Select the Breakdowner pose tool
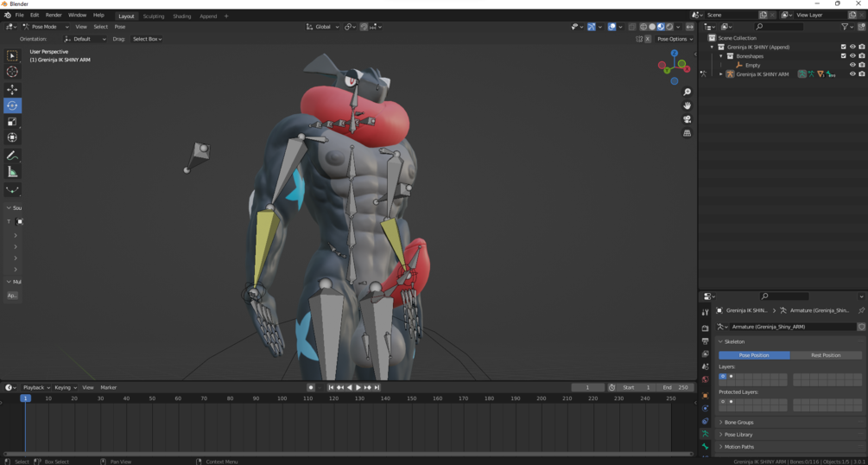This screenshot has width=868, height=465. pyautogui.click(x=12, y=190)
